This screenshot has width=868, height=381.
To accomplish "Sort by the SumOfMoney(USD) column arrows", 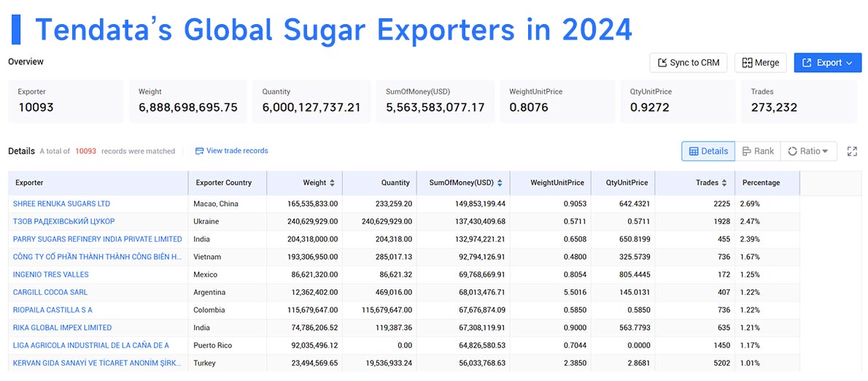I will click(500, 182).
